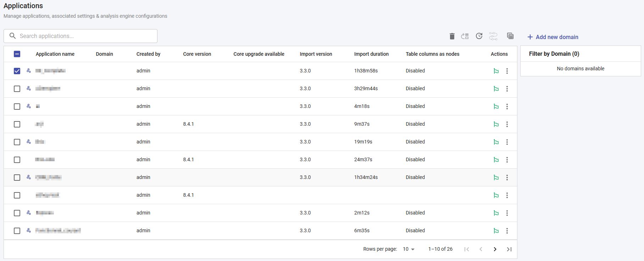Click Add new domain
Screen dimensions: 644x261
tap(553, 37)
